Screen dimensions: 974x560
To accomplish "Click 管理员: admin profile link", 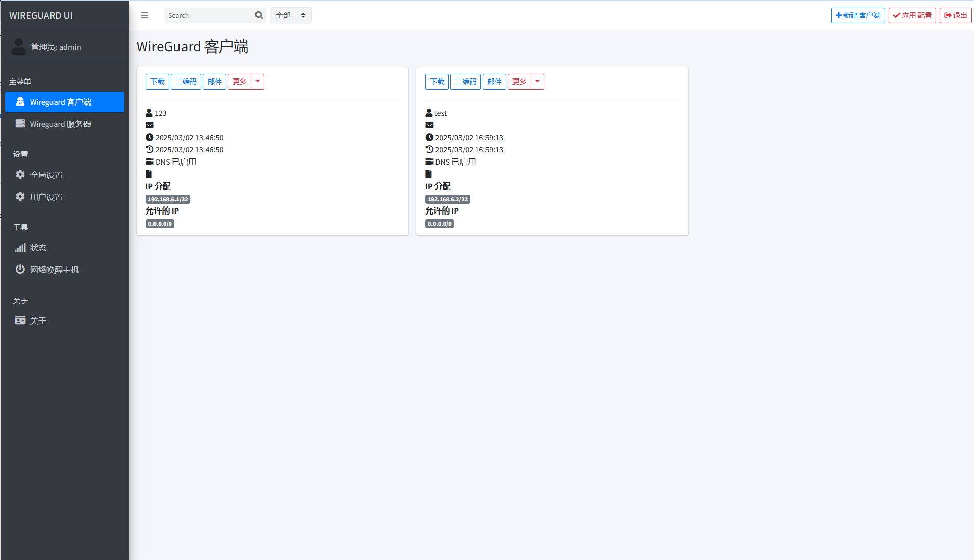I will [x=56, y=47].
